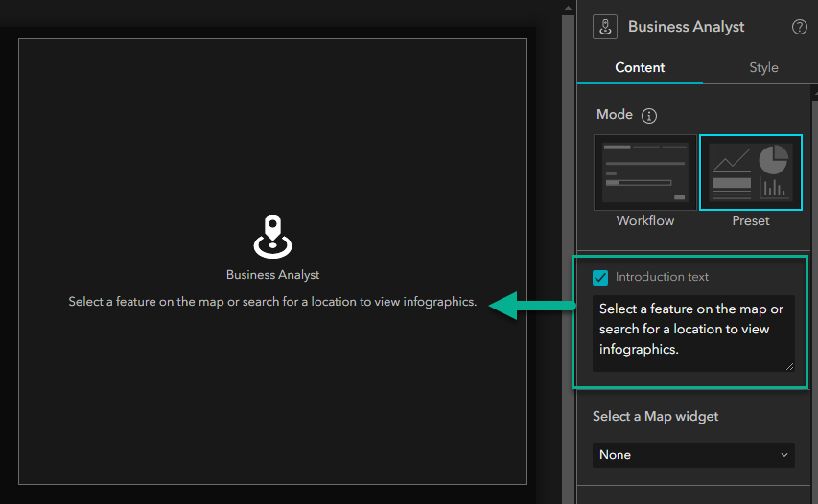The height and width of the screenshot is (504, 818).
Task: Click inside the introduction text area
Action: [693, 333]
